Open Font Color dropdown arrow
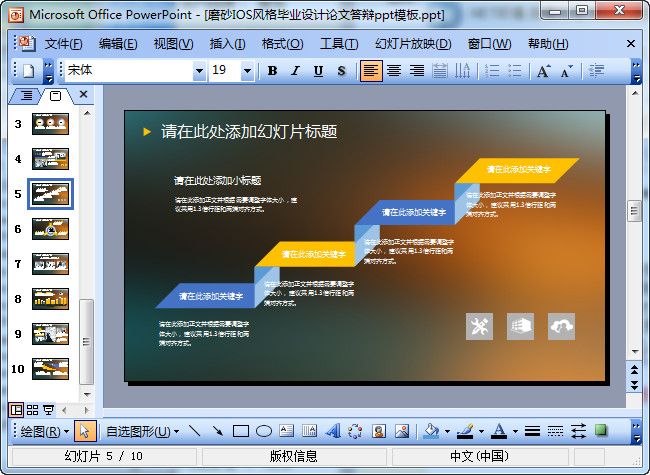This screenshot has width=650, height=475. [515, 431]
